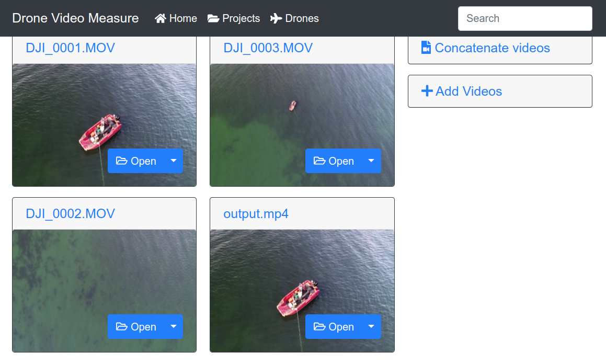Image resolution: width=606 pixels, height=364 pixels.
Task: Go to Projects menu item
Action: (234, 18)
